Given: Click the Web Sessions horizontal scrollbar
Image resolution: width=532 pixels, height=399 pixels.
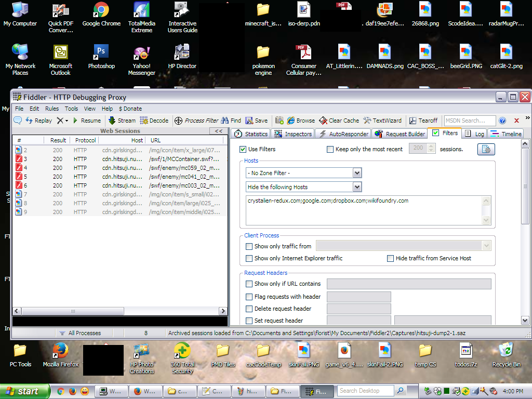Looking at the screenshot, I should coord(119,311).
